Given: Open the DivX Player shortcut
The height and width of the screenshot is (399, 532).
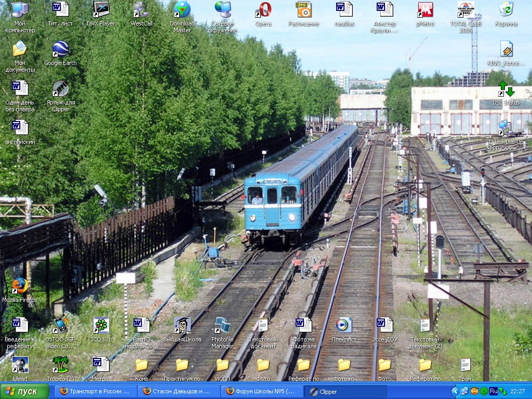Looking at the screenshot, I should click(x=101, y=10).
